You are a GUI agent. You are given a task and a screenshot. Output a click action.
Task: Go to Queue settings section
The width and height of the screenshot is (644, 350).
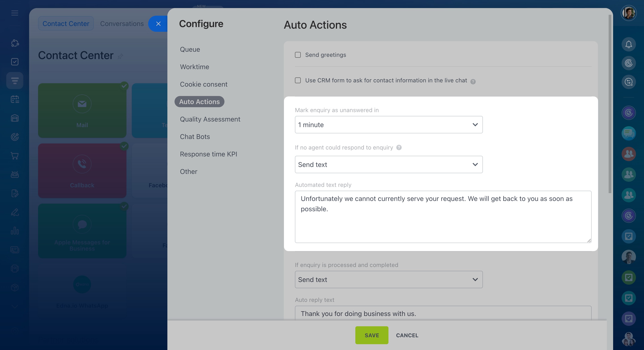(190, 49)
